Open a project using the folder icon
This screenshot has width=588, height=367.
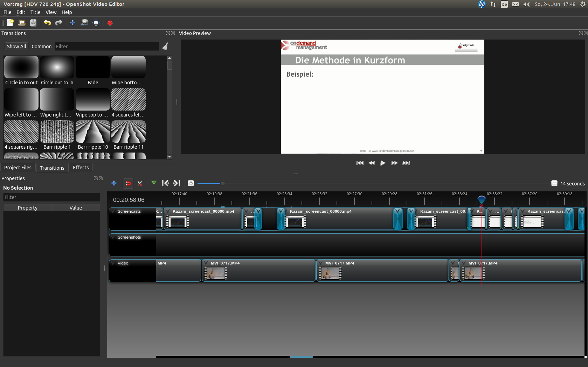click(x=22, y=23)
